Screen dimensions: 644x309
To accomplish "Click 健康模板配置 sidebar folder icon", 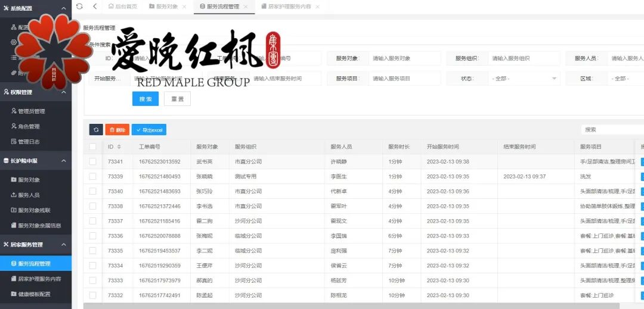I will [x=14, y=294].
